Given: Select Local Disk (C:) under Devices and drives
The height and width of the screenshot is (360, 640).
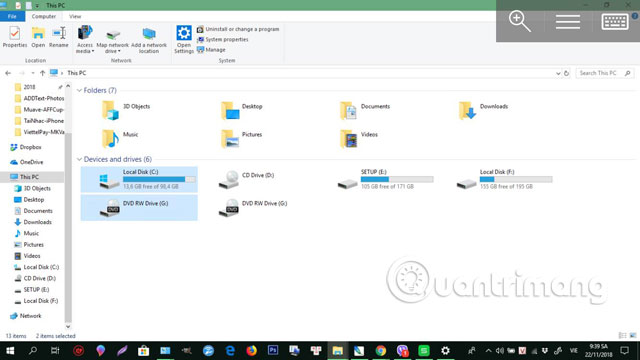Looking at the screenshot, I should tap(139, 179).
